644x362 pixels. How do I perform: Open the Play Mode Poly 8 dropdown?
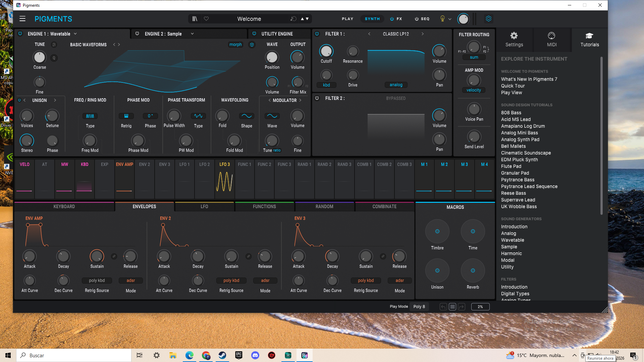pyautogui.click(x=419, y=307)
